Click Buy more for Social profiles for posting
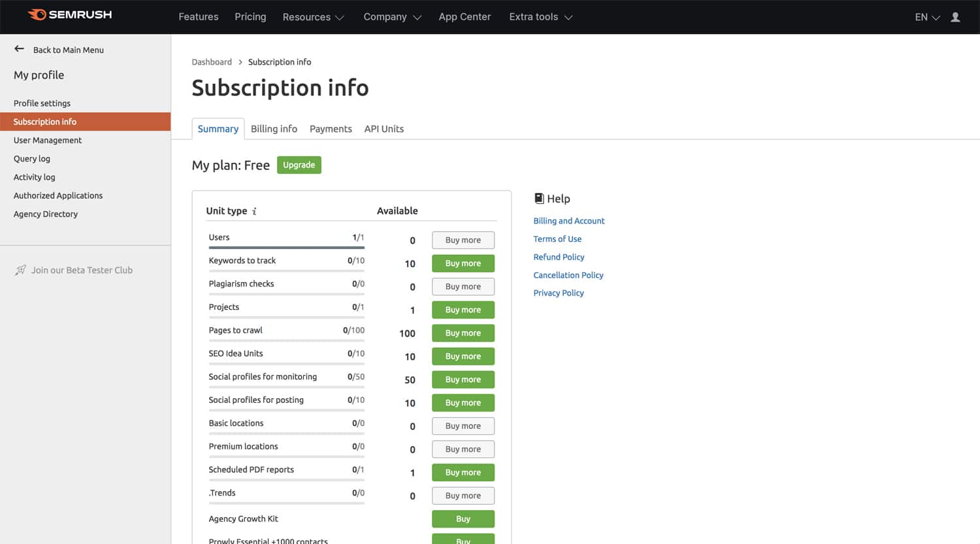 (463, 403)
